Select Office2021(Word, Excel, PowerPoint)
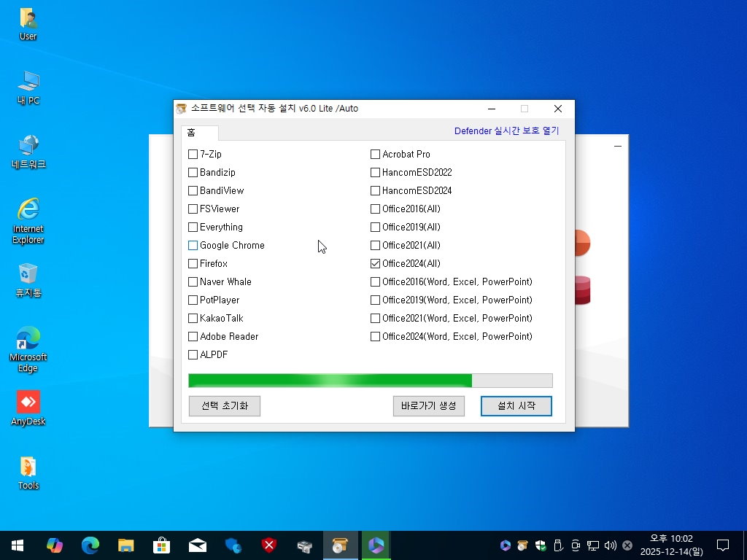Viewport: 747px width, 560px height. coord(376,318)
